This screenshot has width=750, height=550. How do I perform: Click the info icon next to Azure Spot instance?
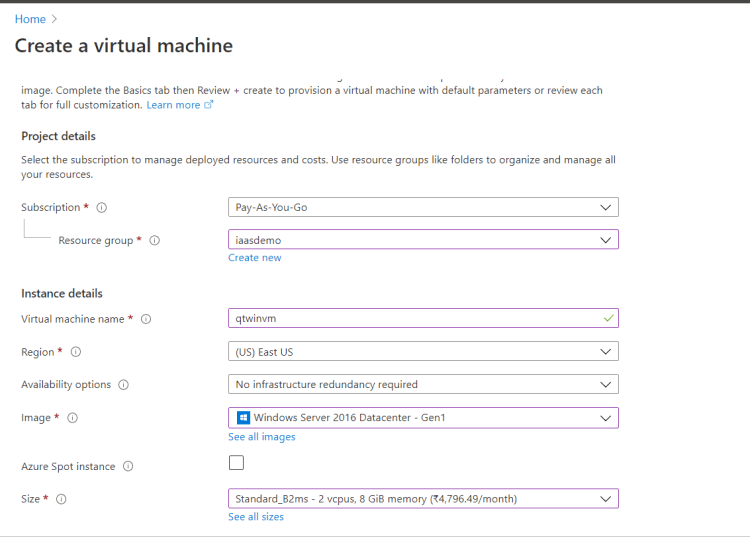pyautogui.click(x=128, y=467)
